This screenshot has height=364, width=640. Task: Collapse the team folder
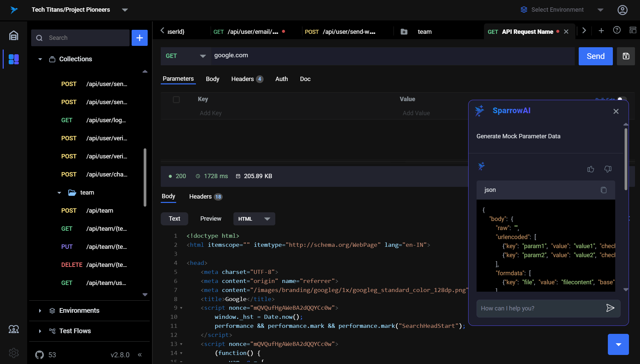pos(59,193)
